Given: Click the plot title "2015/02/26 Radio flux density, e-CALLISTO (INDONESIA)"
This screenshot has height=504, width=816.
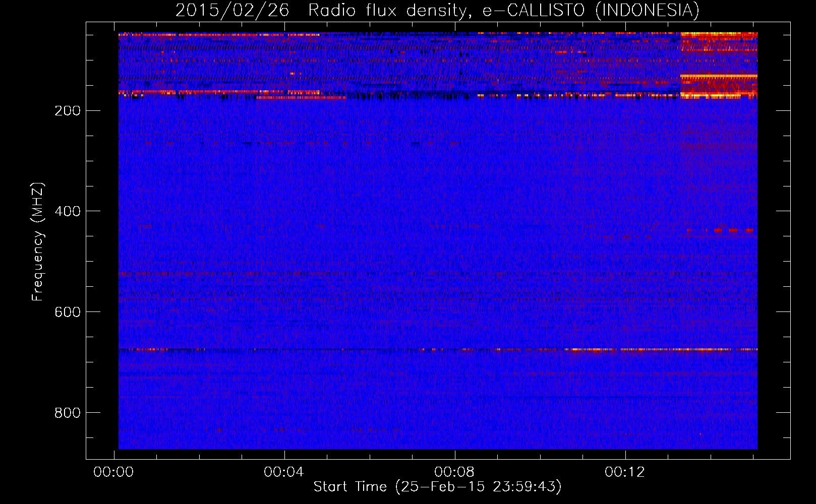Looking at the screenshot, I should [x=437, y=10].
